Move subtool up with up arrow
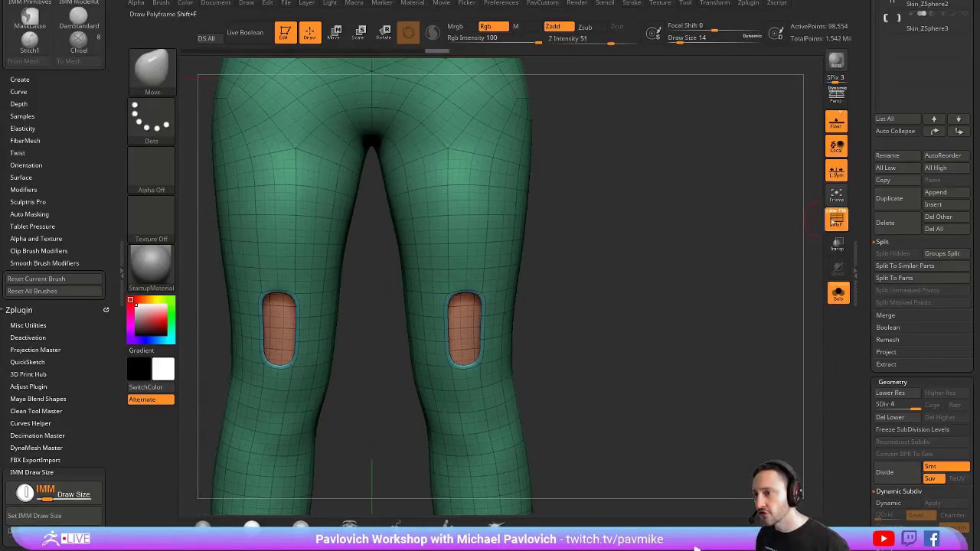Image resolution: width=980 pixels, height=551 pixels. pos(933,119)
